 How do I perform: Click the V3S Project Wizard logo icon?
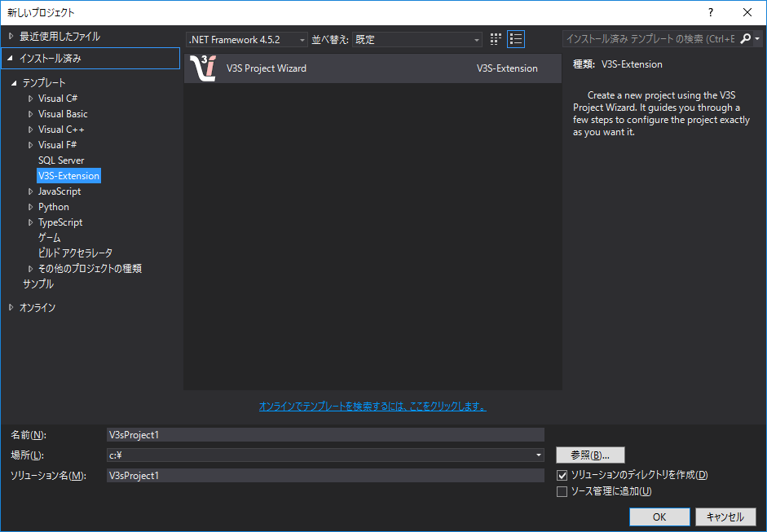(203, 68)
